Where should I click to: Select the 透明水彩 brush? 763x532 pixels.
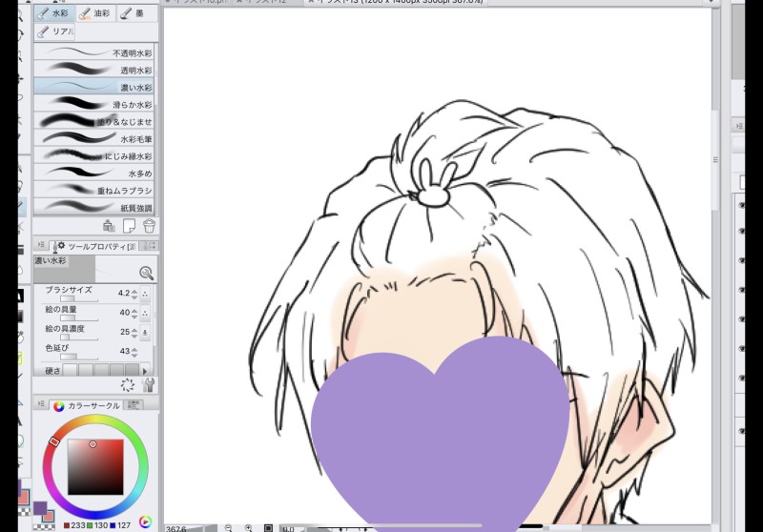click(x=93, y=70)
